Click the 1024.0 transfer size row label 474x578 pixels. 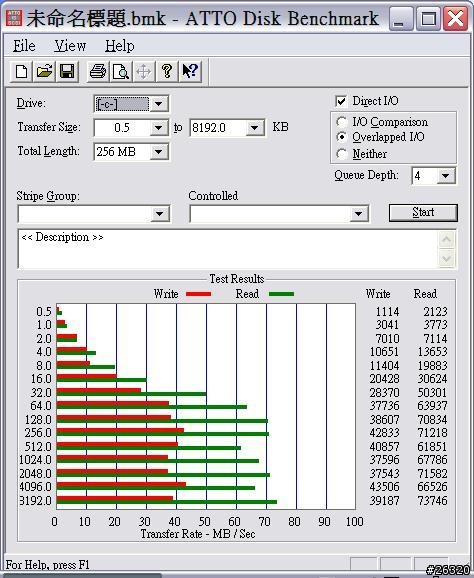pos(35,460)
